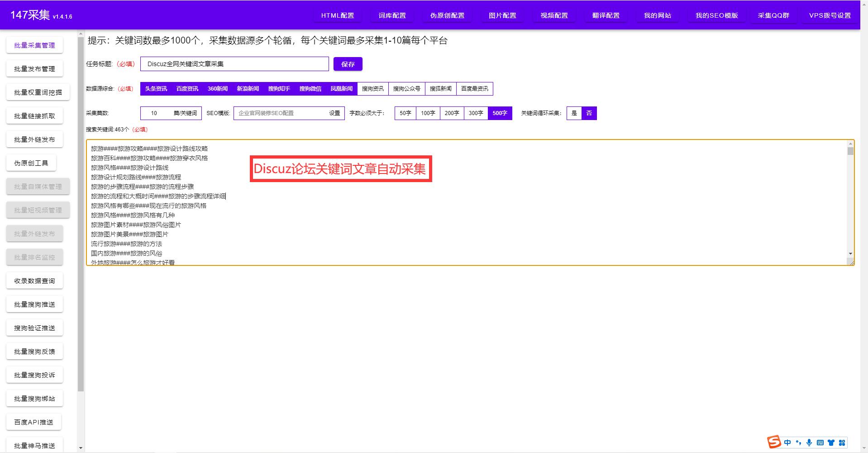Toggle the 搜狗知乎 data source

click(279, 89)
